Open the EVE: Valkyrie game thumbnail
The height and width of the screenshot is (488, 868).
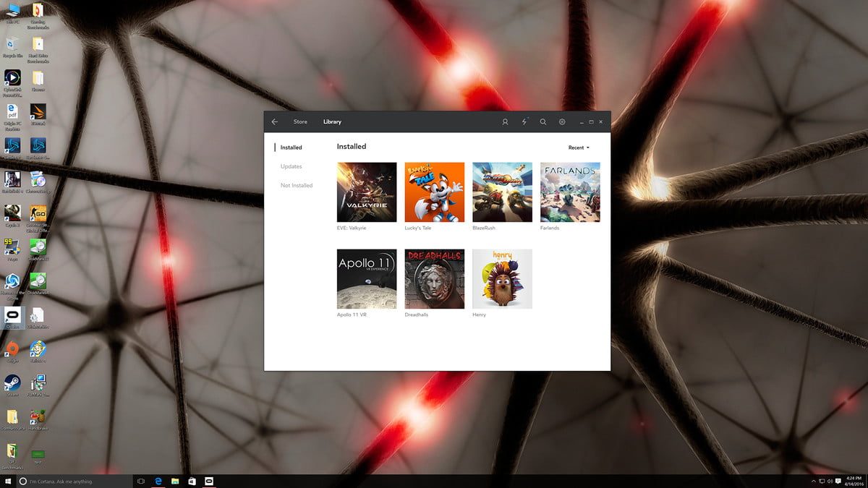tap(367, 192)
